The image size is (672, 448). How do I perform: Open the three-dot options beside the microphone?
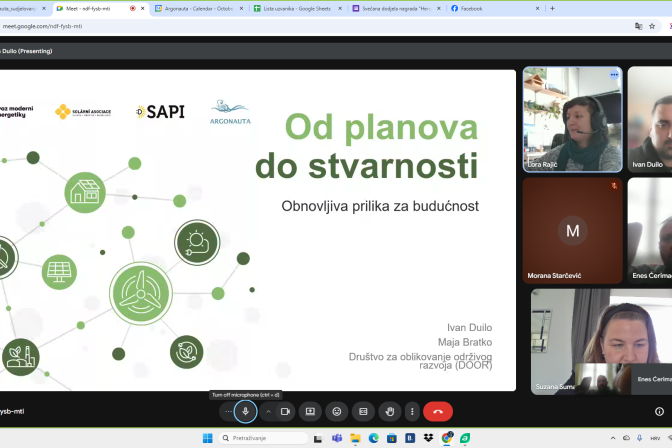point(228,412)
